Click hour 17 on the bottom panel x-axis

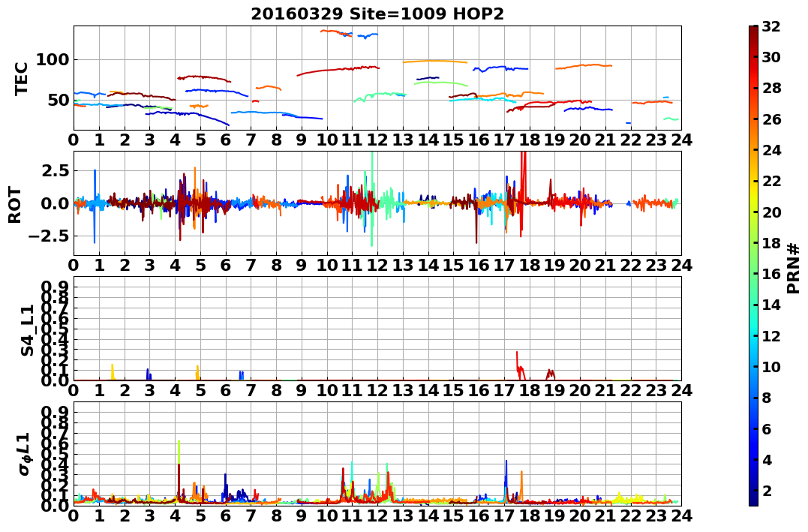(504, 515)
